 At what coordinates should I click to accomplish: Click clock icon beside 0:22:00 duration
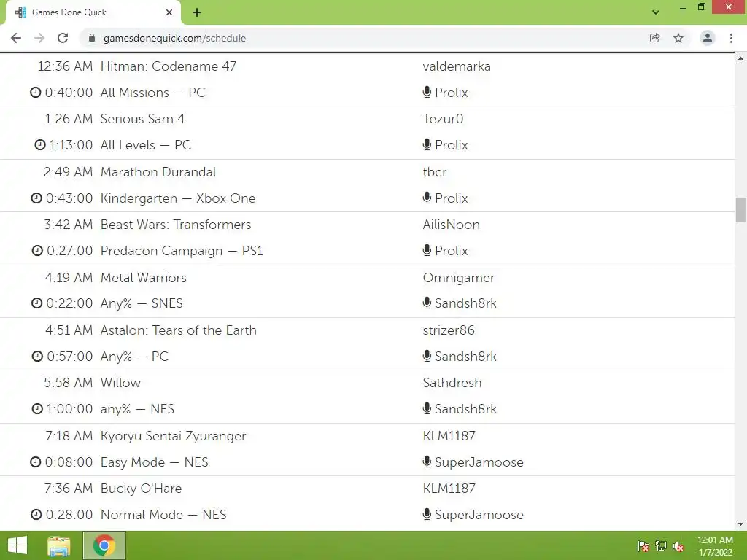coord(36,303)
